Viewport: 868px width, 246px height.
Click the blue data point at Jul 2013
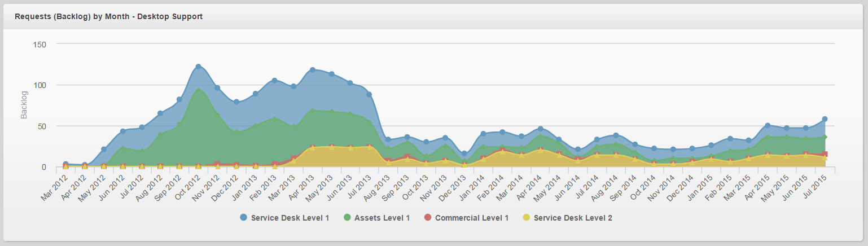369,94
